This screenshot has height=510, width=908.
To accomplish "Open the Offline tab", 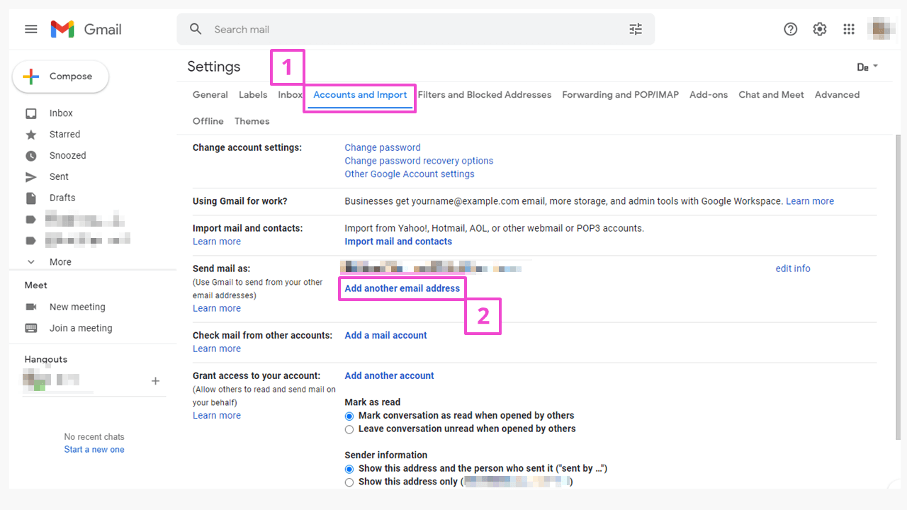I will (208, 122).
